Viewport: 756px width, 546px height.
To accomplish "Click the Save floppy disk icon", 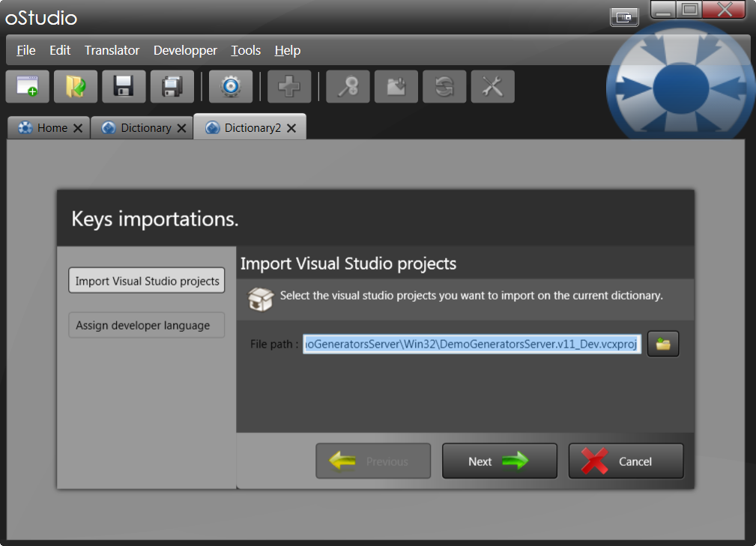I will point(124,86).
